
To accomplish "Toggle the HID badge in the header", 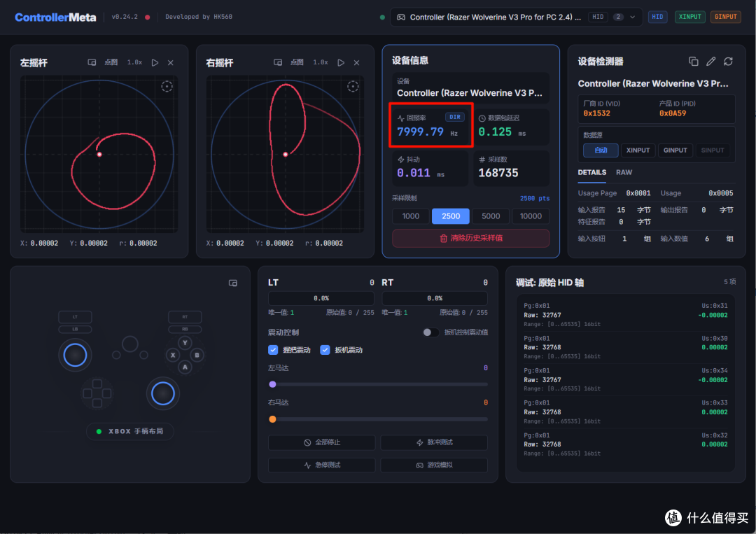I will pos(657,17).
